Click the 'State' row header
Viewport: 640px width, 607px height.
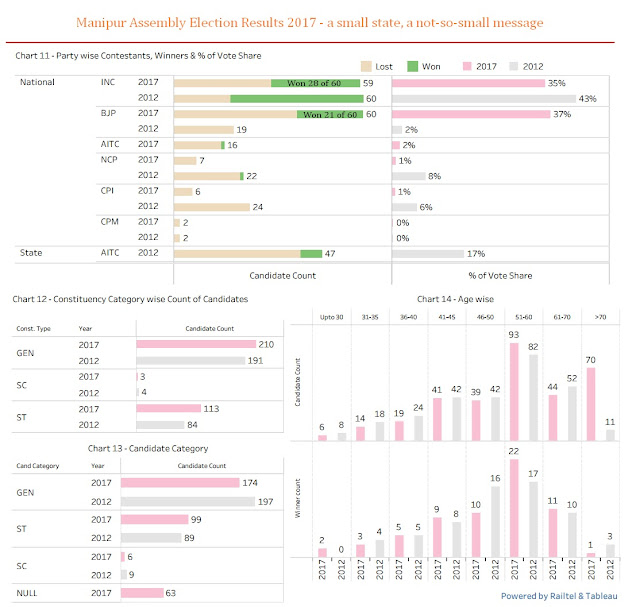tap(31, 253)
